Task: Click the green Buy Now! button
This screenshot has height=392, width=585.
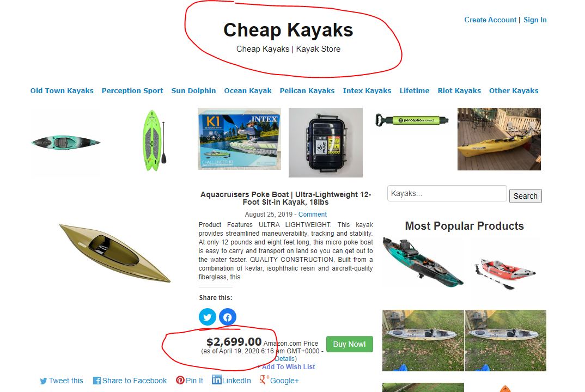Action: pos(350,344)
